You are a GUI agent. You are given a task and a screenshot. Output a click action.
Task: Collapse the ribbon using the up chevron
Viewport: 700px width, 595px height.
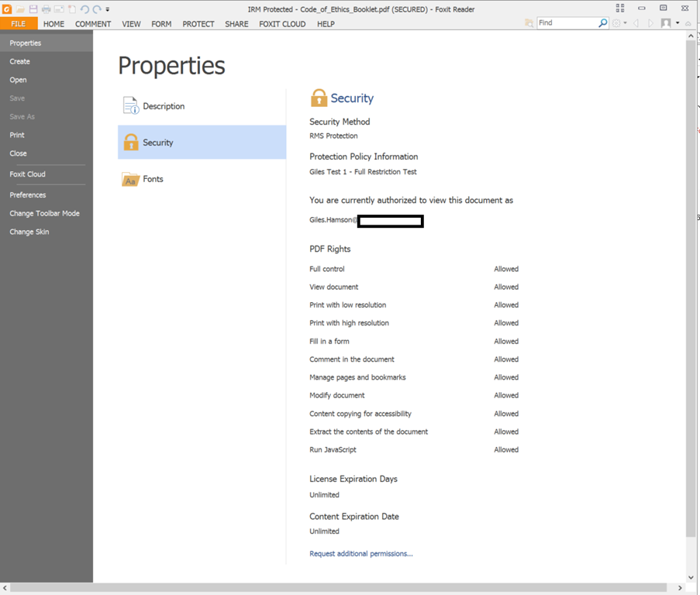pos(688,23)
